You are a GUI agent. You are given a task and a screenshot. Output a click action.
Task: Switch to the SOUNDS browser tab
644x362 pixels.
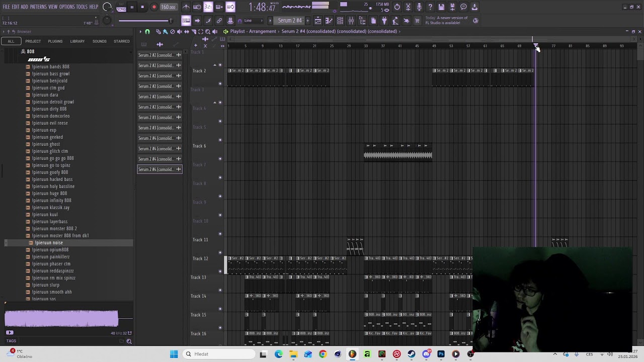tap(100, 41)
